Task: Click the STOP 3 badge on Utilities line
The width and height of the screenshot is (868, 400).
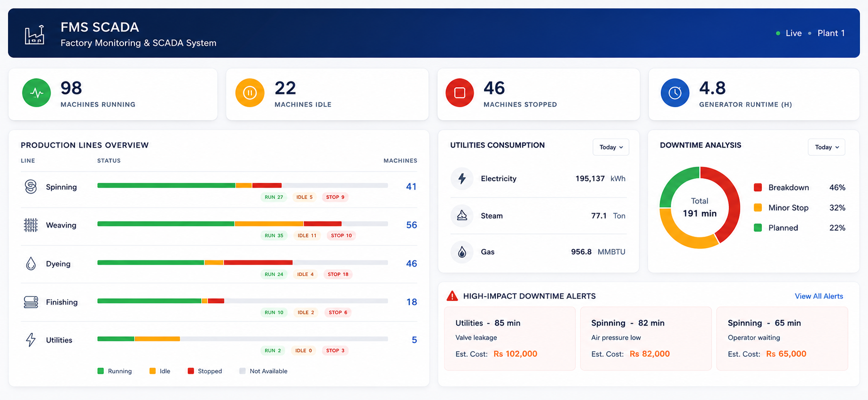Action: pos(336,350)
